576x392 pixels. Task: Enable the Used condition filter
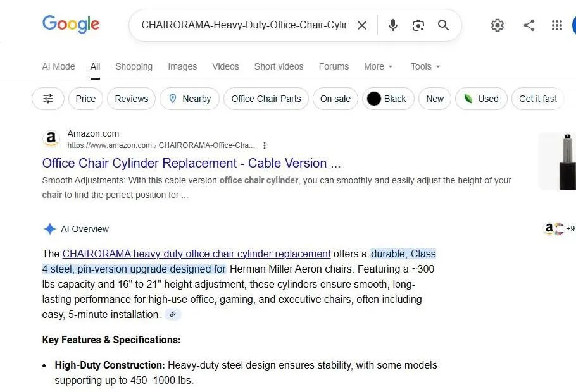(481, 99)
